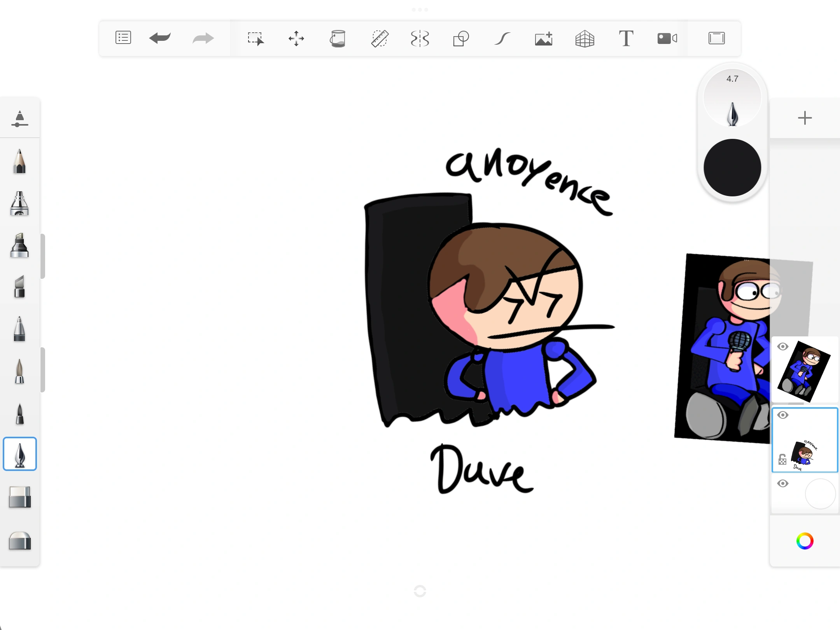Open the color wheel swatch
Viewport: 840px width, 630px height.
tap(805, 541)
